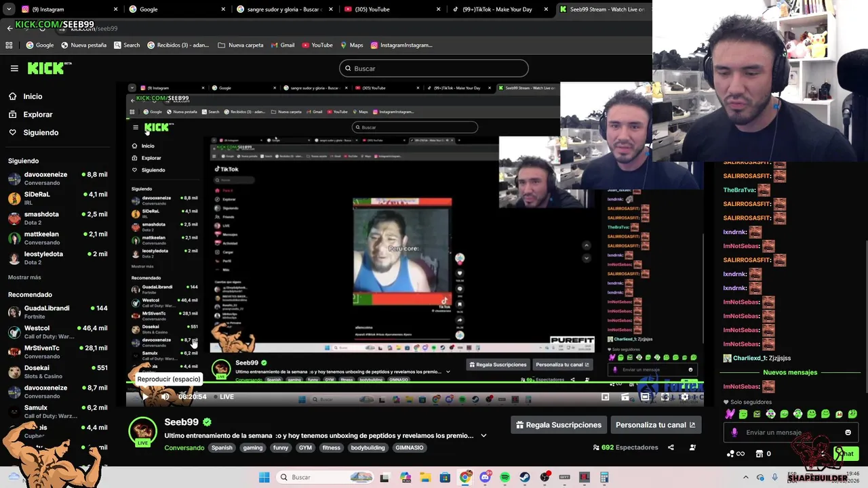Mute the stream volume icon
Viewport: 868px width, 488px height.
tap(165, 396)
